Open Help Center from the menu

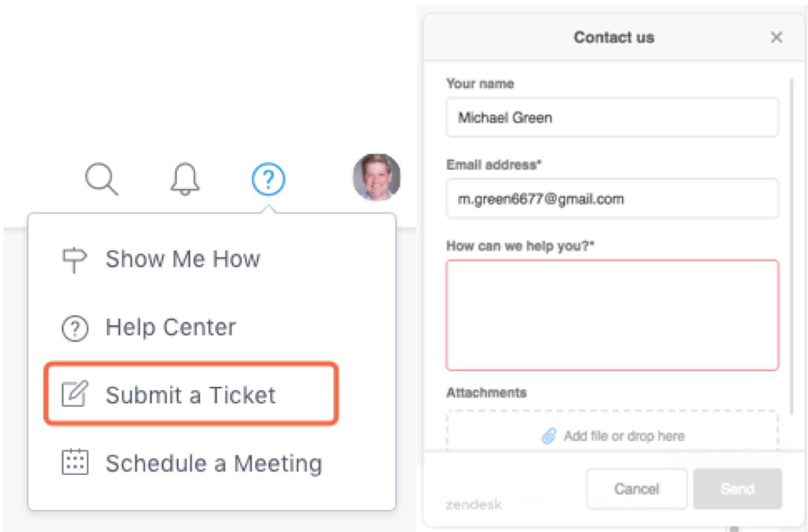[170, 327]
